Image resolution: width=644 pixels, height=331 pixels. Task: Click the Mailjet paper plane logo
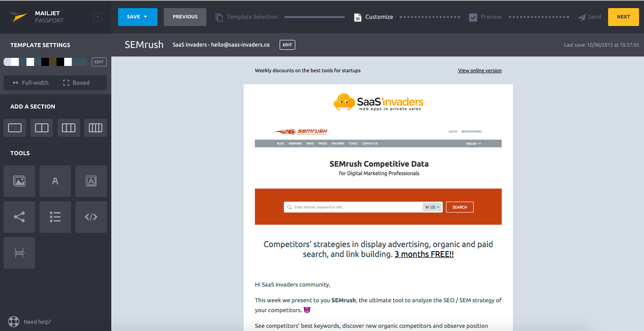19,17
